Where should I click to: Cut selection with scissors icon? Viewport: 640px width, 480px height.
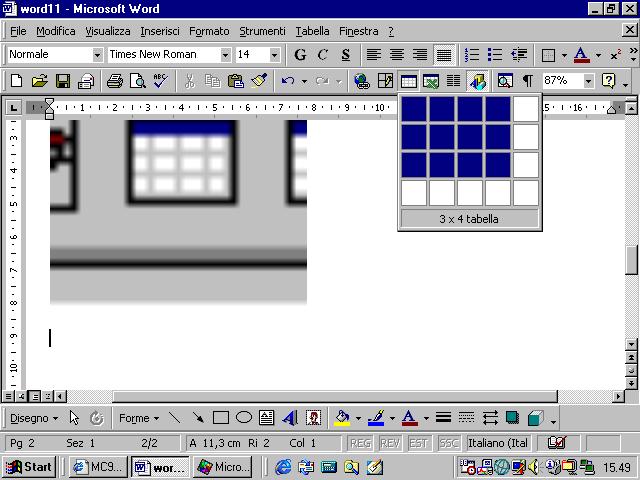(x=189, y=81)
